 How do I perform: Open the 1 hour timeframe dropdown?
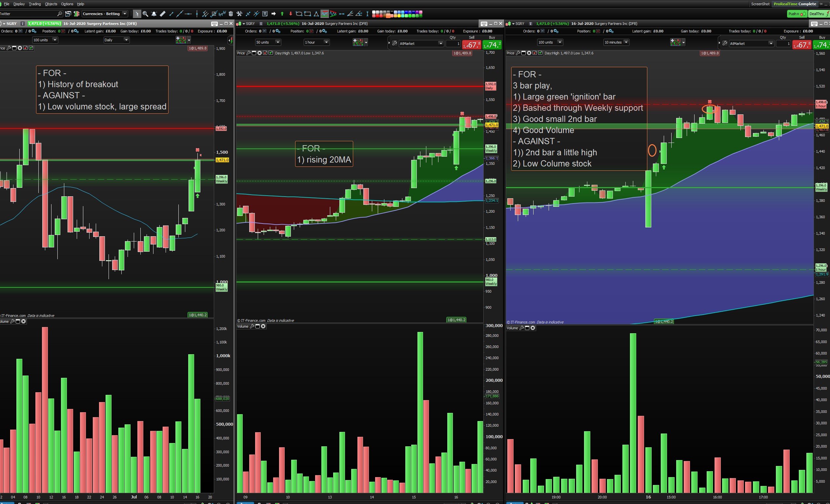[316, 42]
